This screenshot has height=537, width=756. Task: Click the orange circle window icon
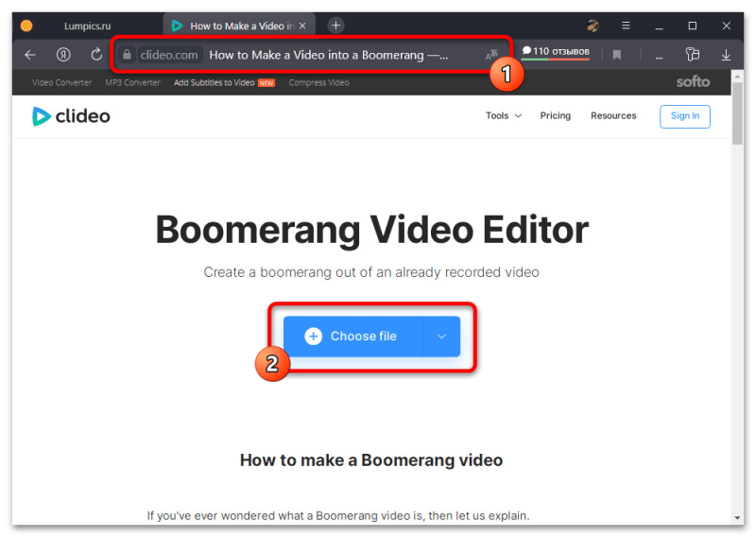click(26, 26)
